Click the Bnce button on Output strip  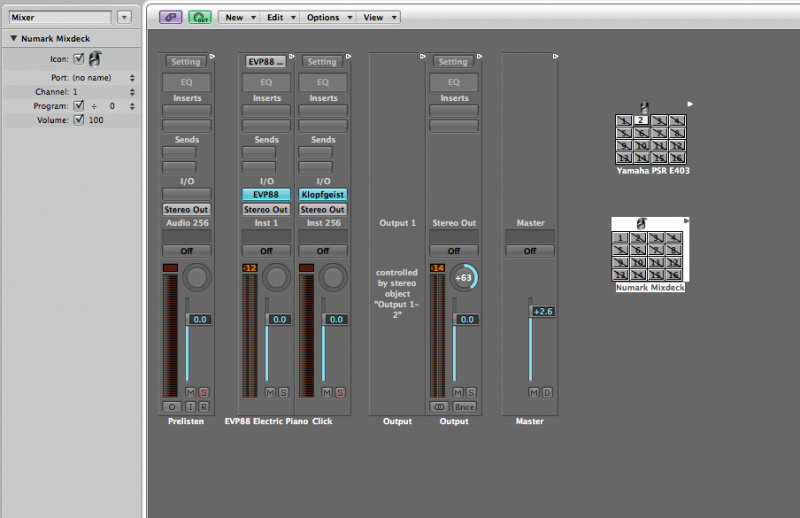click(x=463, y=407)
